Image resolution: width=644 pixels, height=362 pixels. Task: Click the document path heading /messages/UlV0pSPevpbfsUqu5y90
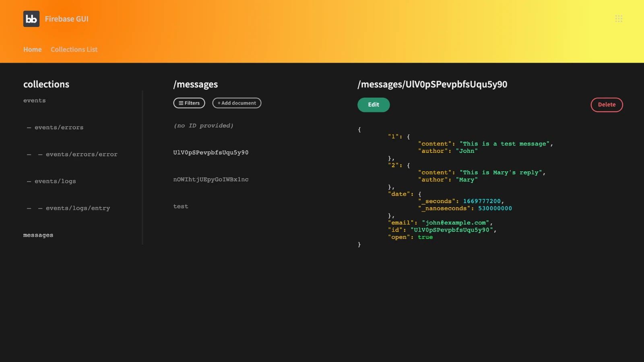tap(432, 84)
